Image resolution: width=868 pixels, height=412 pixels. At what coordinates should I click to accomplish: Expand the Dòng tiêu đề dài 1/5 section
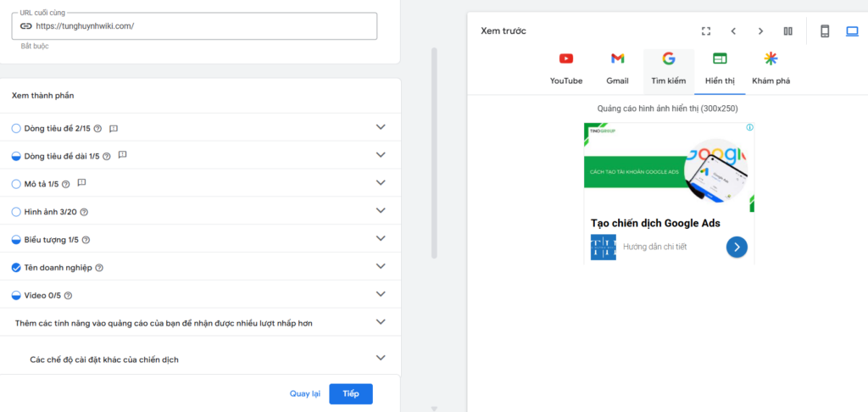click(381, 154)
